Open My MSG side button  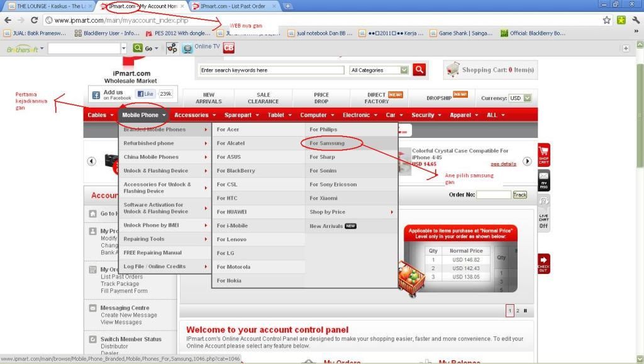click(x=544, y=180)
